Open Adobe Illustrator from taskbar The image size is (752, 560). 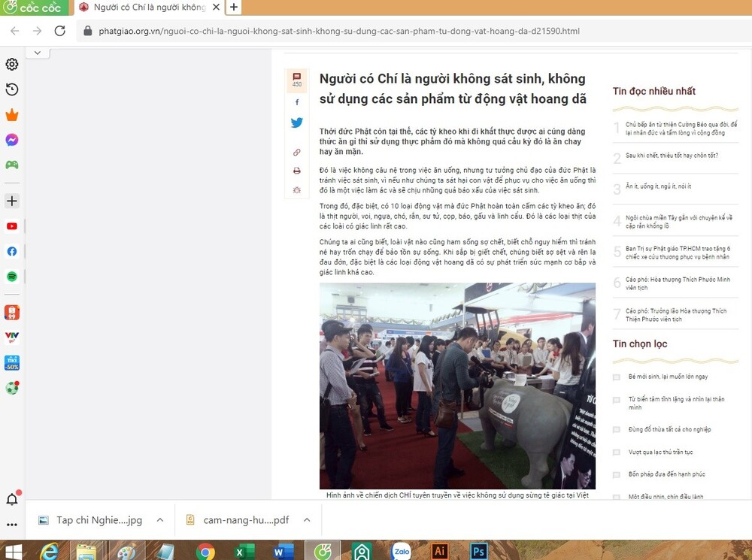coord(439,552)
